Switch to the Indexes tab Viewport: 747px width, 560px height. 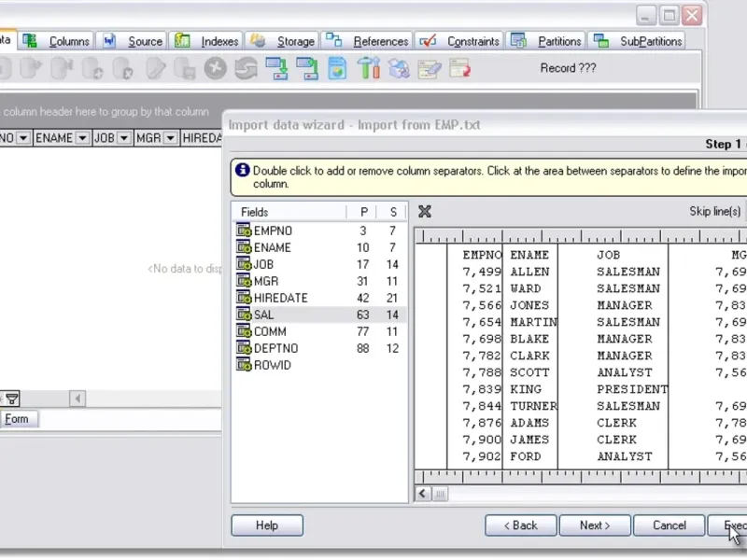[x=206, y=41]
